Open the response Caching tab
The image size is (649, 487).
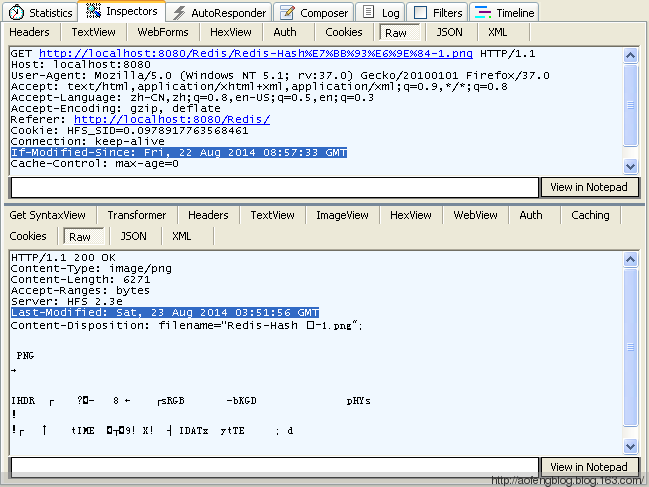click(590, 215)
